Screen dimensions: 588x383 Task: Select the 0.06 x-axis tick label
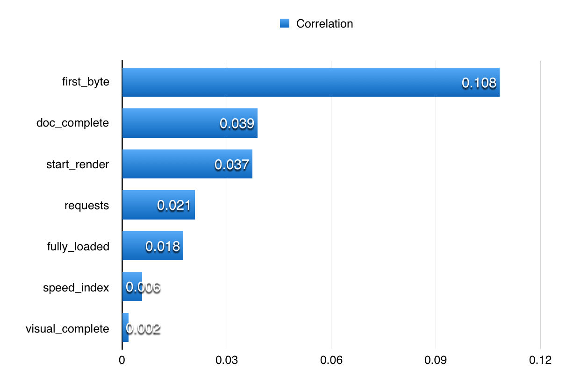(x=331, y=361)
